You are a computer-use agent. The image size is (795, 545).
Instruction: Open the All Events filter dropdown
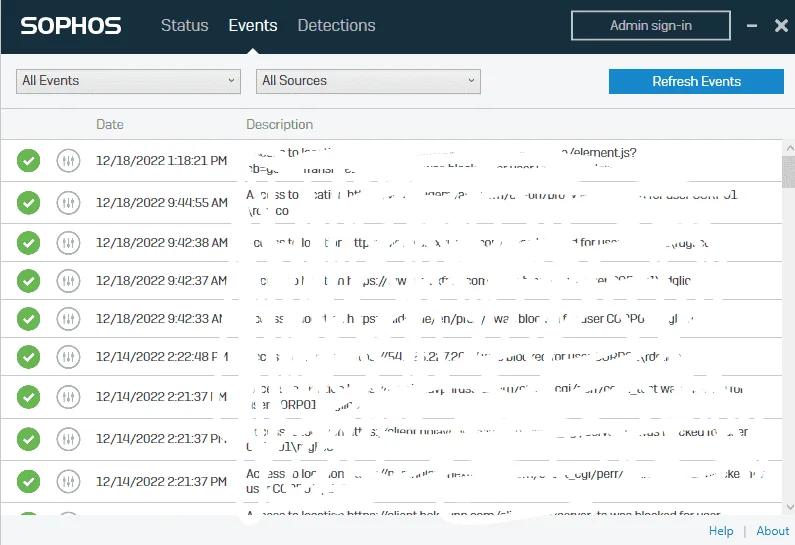pos(128,81)
